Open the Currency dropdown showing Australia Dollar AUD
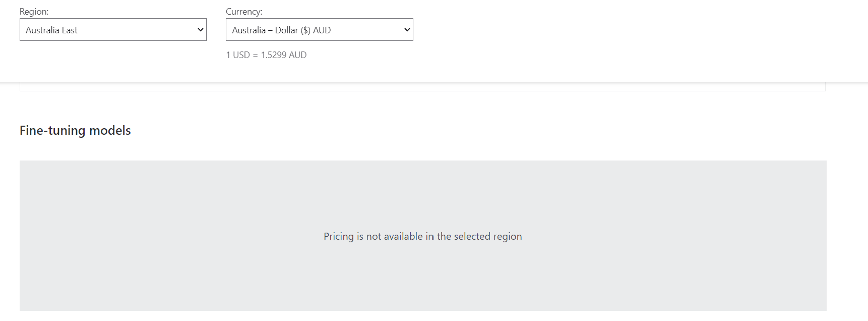The image size is (868, 321). (319, 30)
